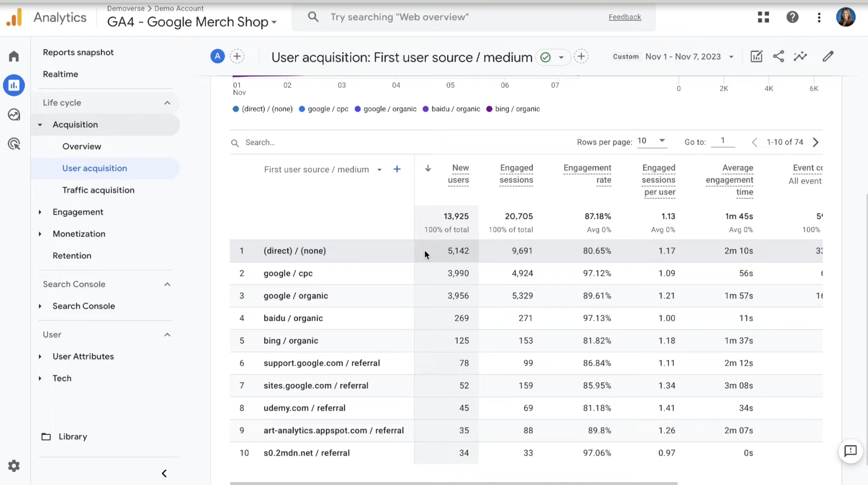868x485 pixels.
Task: Open Traffic acquisition report
Action: [98, 190]
